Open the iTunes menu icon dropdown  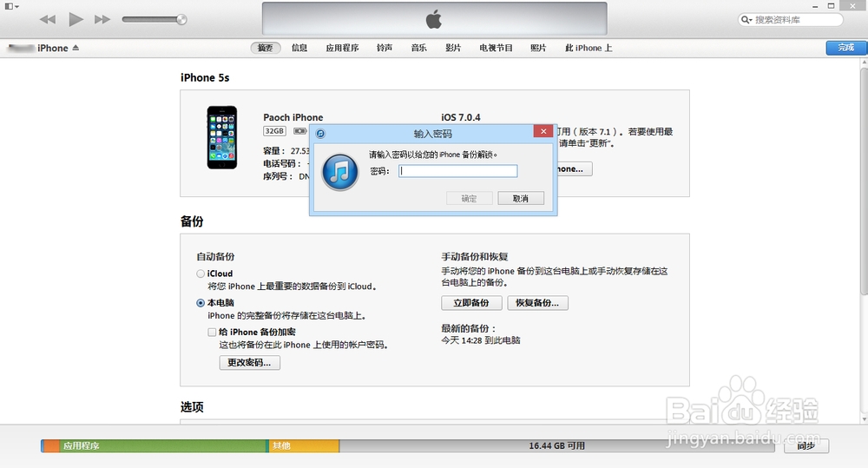tap(11, 6)
